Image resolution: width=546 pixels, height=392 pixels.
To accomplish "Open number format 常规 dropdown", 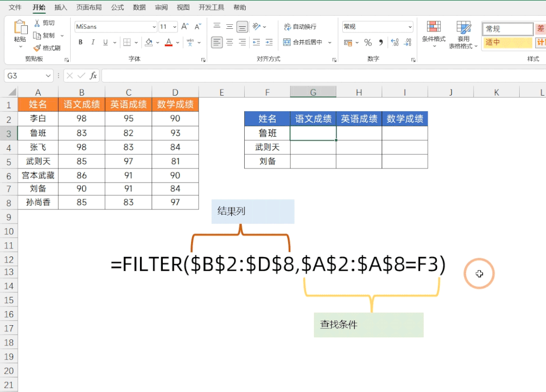I will (x=410, y=27).
